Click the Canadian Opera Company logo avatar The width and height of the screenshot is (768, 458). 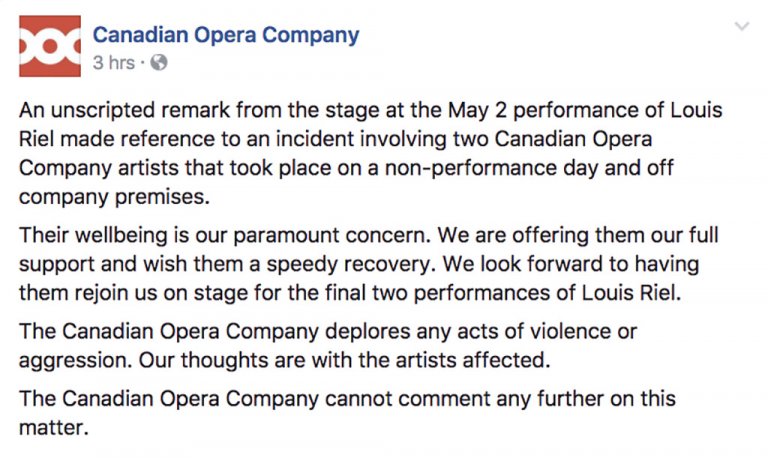50,46
